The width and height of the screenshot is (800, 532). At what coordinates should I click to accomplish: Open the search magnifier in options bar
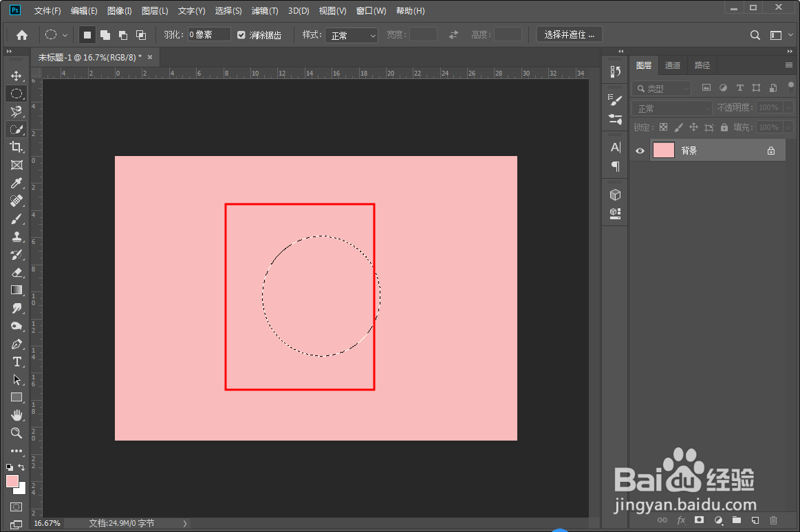pyautogui.click(x=755, y=34)
